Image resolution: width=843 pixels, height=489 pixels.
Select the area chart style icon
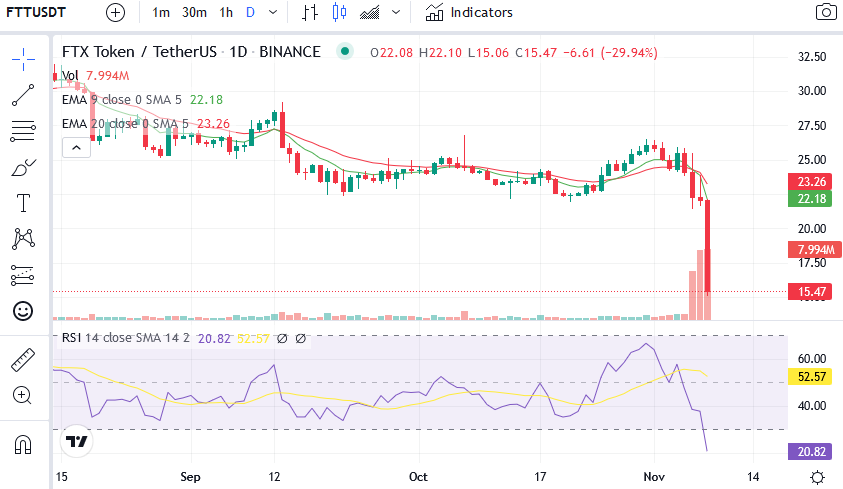tap(370, 12)
